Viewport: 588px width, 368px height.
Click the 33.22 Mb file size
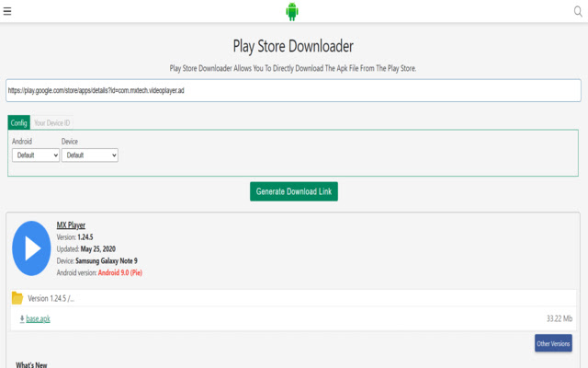click(x=560, y=319)
